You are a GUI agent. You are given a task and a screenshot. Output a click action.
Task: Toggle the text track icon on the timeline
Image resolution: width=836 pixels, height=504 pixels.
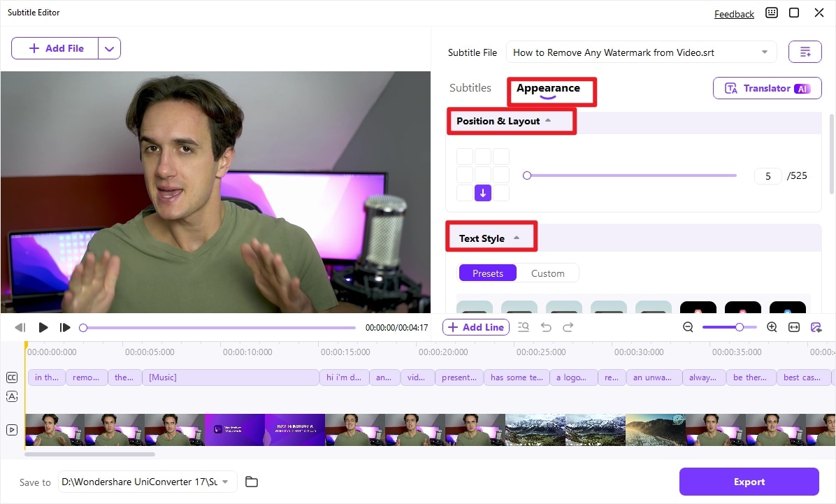coord(11,396)
